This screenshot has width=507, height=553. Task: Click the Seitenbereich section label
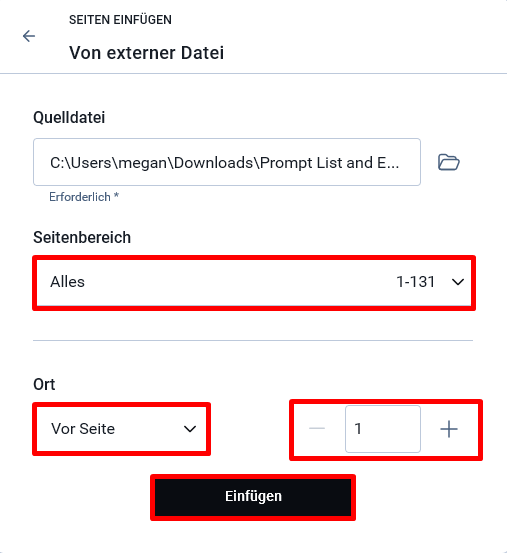pos(82,237)
